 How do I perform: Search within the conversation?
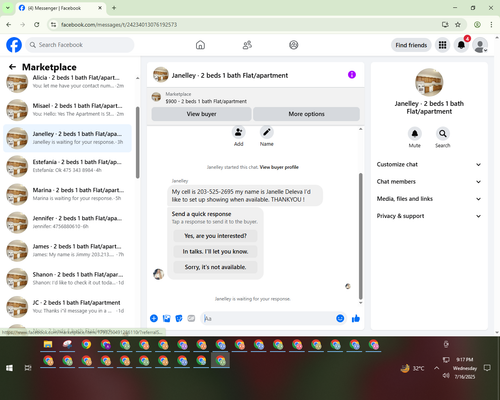point(443,134)
